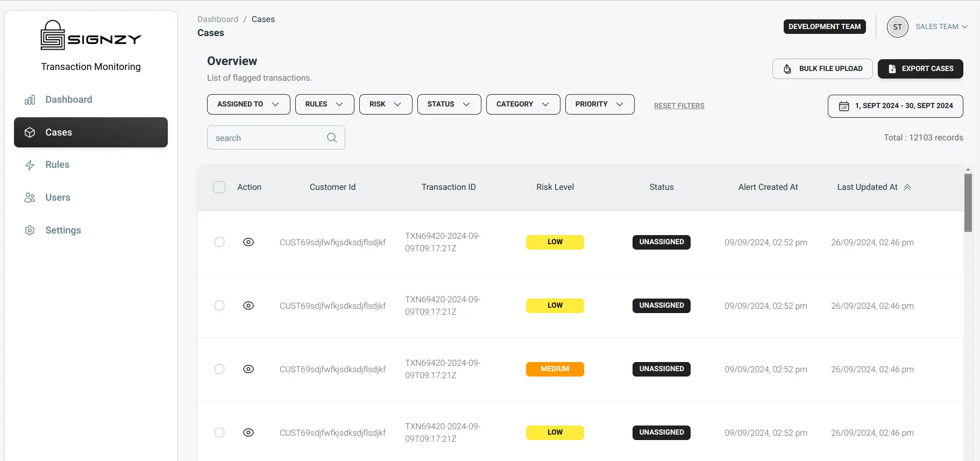Click the orange MEDIUM risk badge
The width and height of the screenshot is (980, 461).
click(x=555, y=369)
